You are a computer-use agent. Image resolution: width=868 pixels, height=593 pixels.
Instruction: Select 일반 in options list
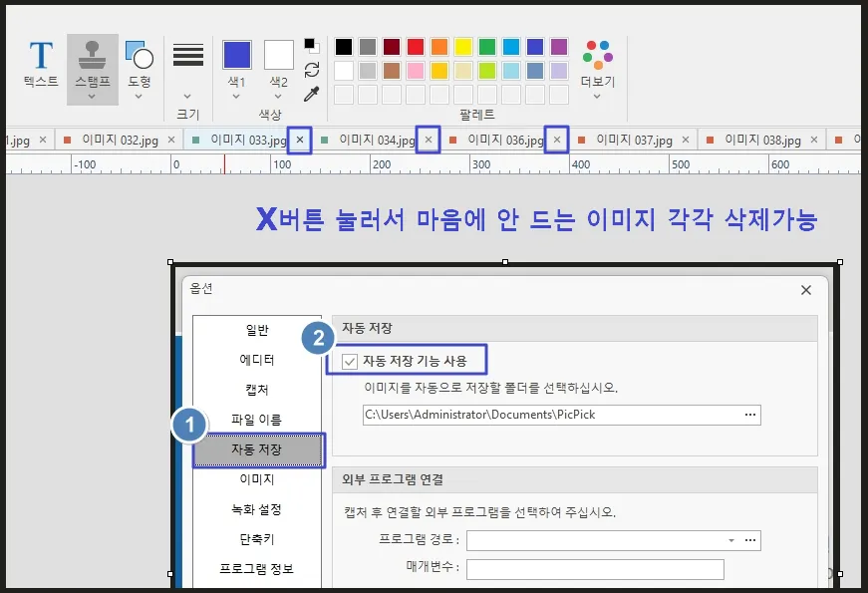257,330
